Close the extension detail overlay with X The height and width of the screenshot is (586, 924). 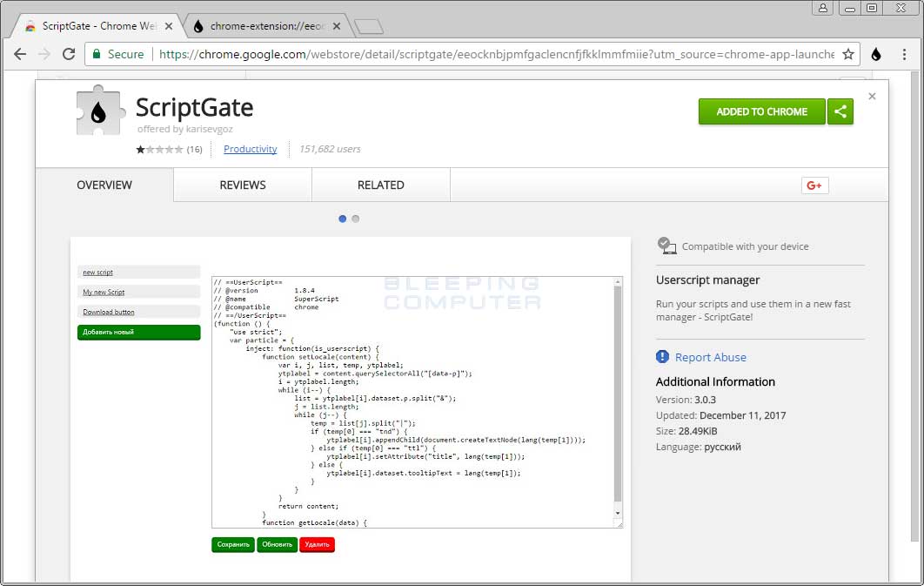(872, 96)
